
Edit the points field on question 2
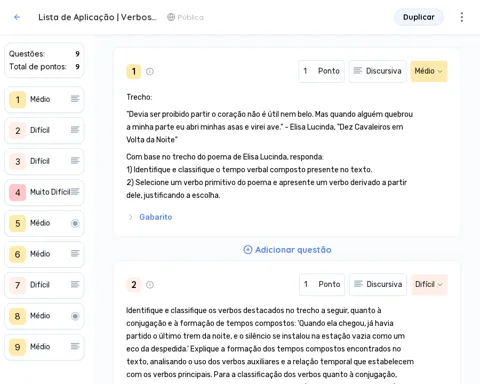click(322, 284)
